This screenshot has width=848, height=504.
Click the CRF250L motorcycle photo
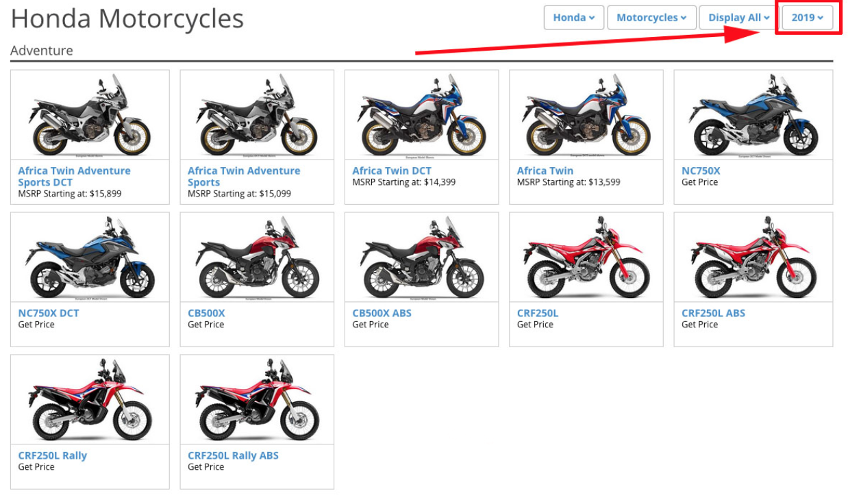(586, 257)
